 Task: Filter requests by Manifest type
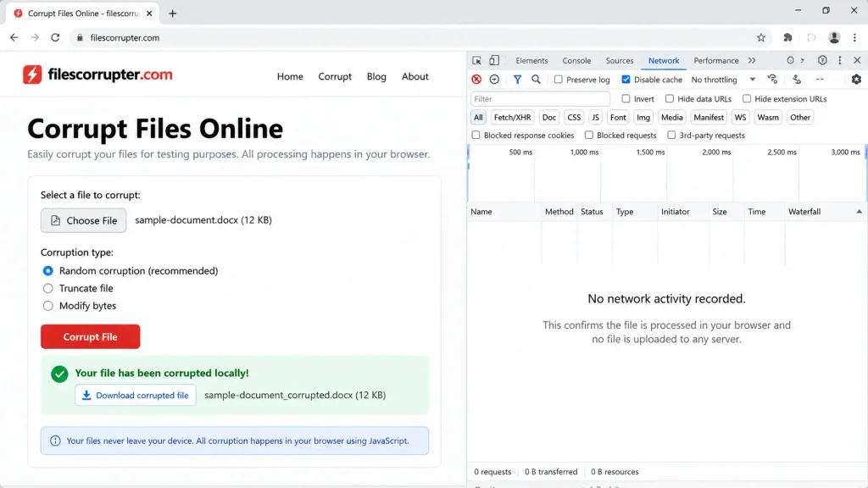click(709, 117)
